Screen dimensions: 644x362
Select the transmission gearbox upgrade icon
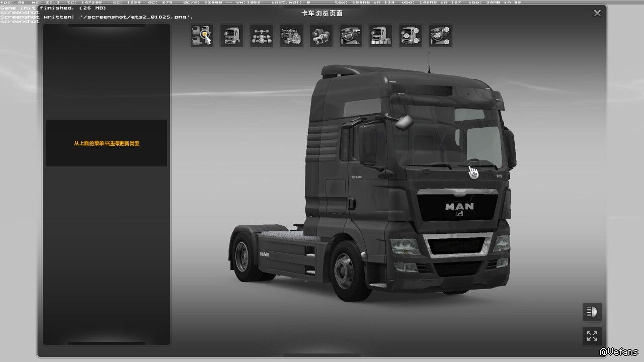321,36
